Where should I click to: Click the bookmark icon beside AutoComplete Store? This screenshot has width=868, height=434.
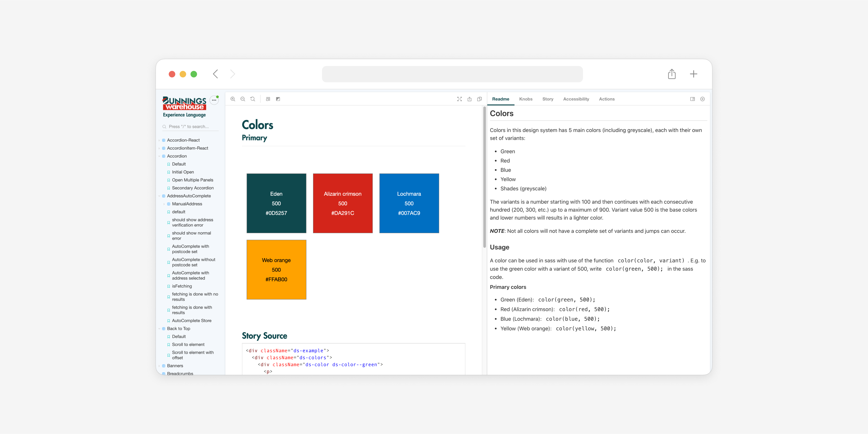click(x=168, y=321)
